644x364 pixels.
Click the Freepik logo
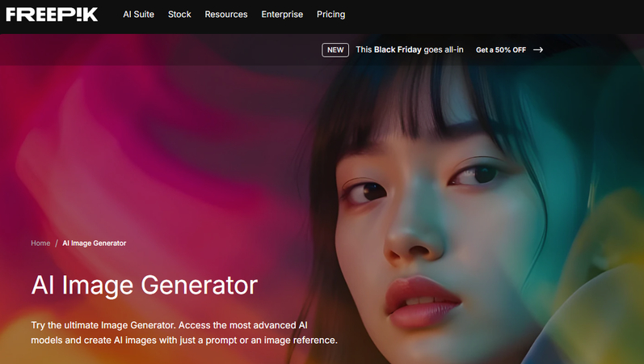click(x=52, y=15)
